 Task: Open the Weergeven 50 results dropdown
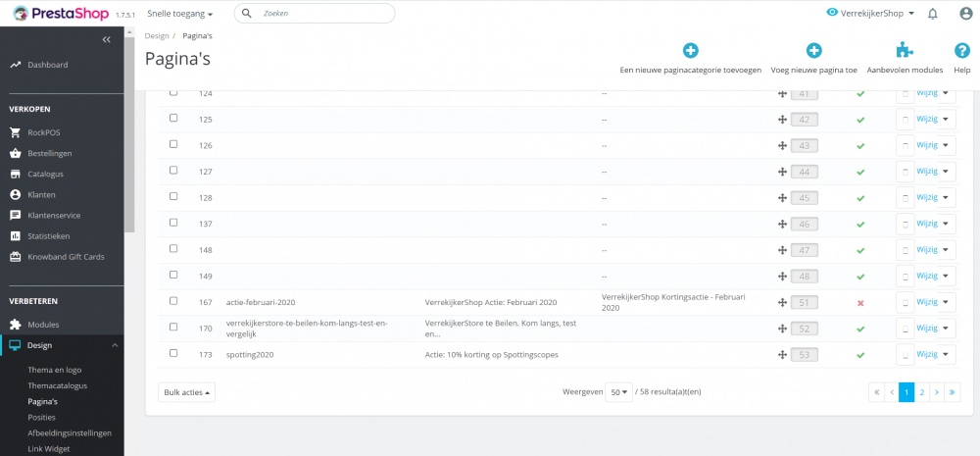click(x=618, y=392)
